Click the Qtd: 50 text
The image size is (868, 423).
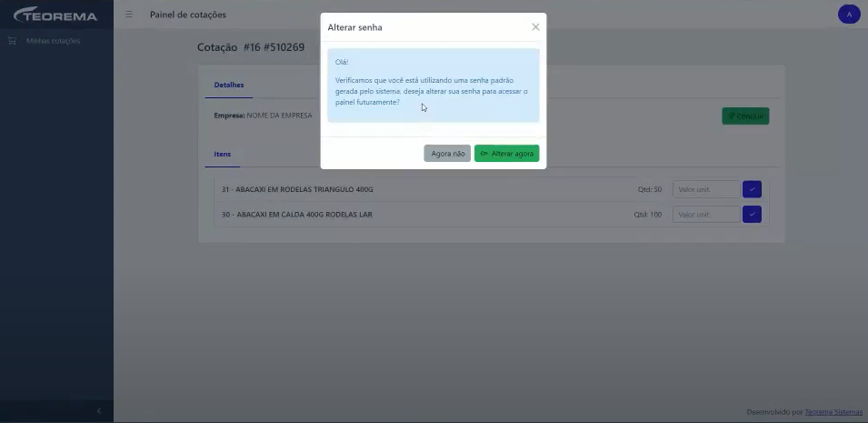(649, 189)
